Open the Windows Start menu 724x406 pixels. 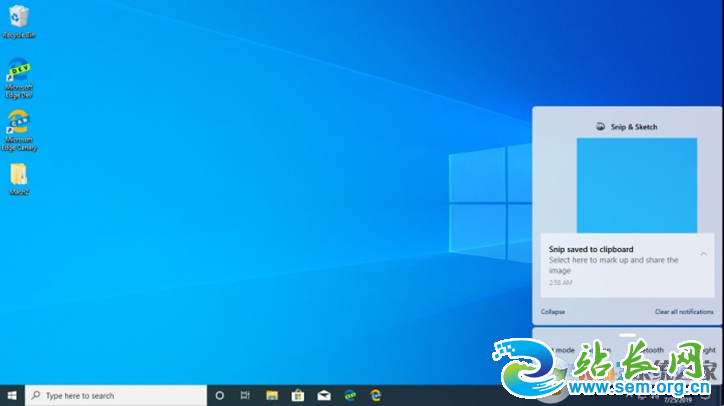point(12,395)
